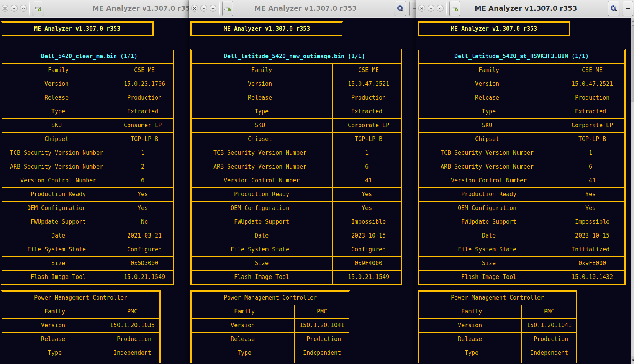Click the Flash Image Tool value 15.0.10.1432

(x=592, y=277)
